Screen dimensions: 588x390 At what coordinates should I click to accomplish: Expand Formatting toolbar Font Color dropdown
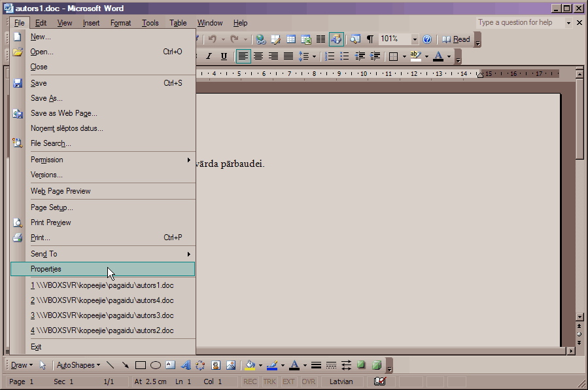tap(449, 57)
